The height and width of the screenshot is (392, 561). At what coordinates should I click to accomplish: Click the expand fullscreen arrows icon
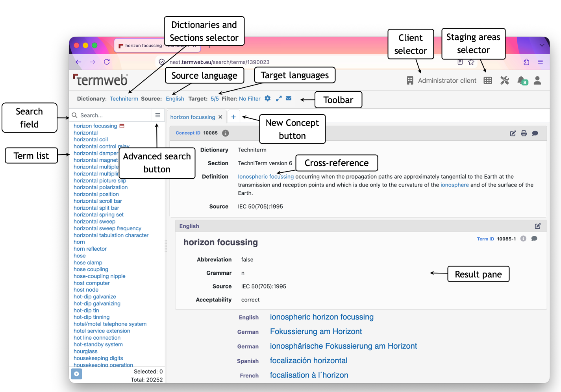(279, 98)
